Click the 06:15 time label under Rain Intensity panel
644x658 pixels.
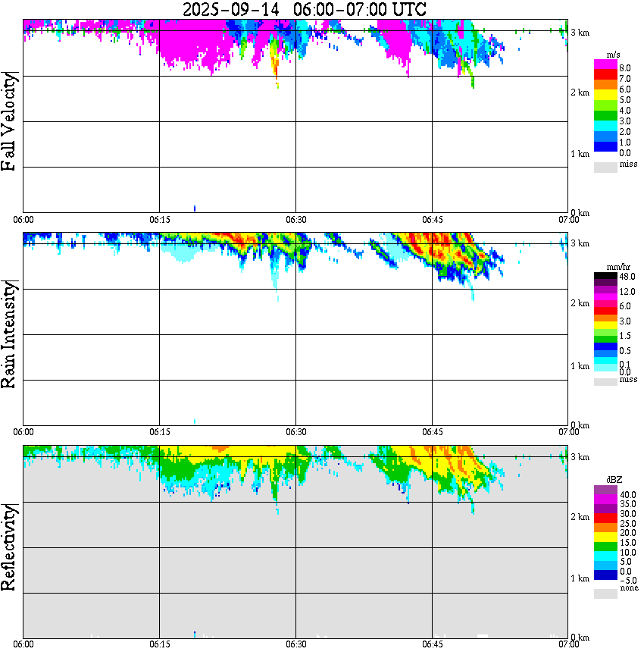point(160,432)
